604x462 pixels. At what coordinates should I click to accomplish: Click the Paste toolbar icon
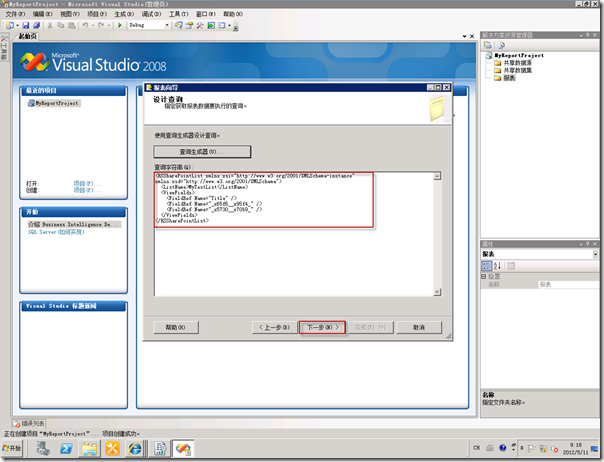72,25
